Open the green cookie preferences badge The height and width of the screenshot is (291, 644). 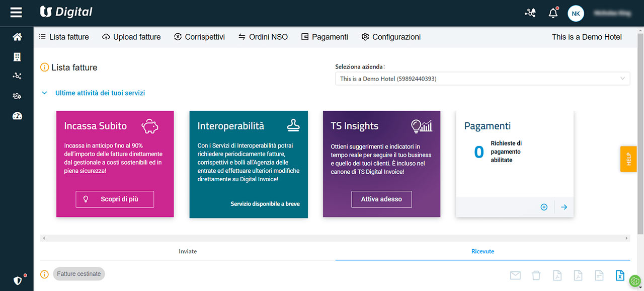[635, 281]
